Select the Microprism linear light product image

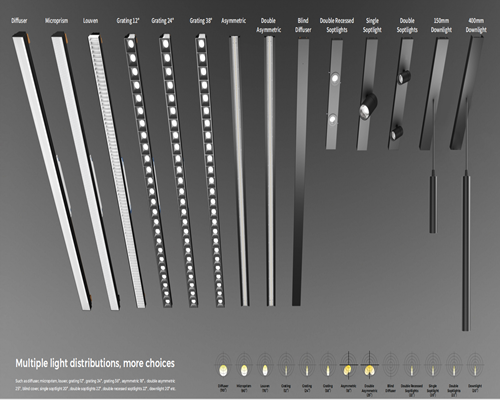pos(86,171)
